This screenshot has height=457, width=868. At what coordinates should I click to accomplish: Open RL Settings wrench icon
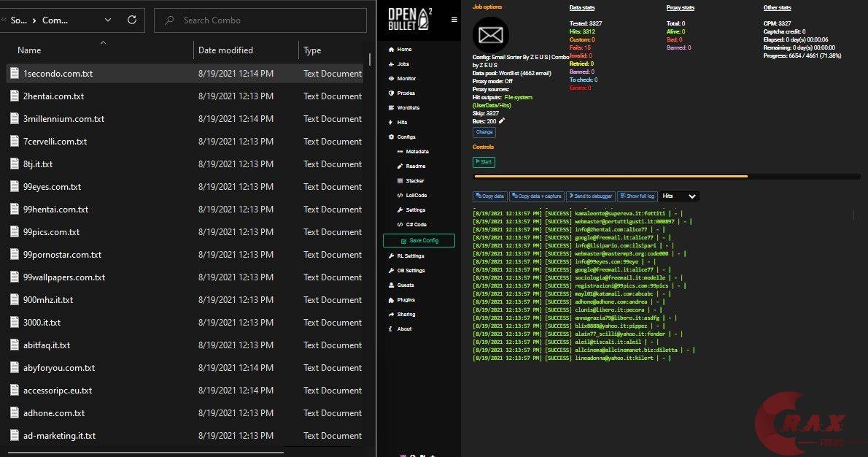click(x=392, y=256)
